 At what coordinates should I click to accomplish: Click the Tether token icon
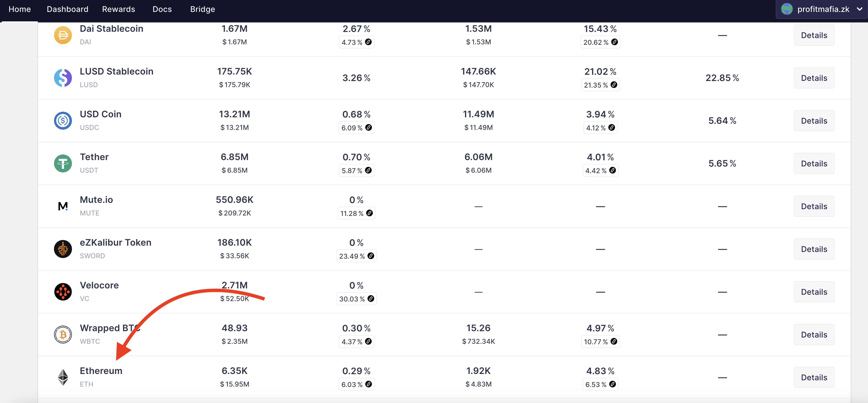pos(63,163)
